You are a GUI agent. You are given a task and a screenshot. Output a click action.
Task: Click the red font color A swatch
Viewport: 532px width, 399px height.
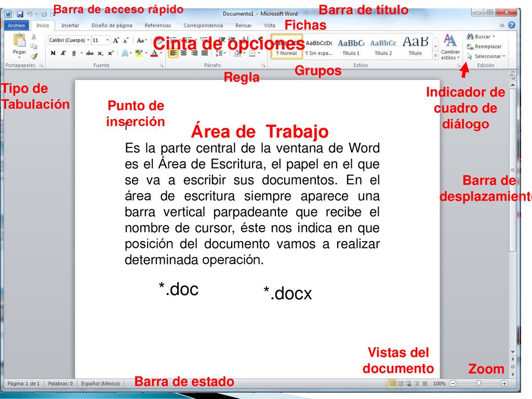154,54
